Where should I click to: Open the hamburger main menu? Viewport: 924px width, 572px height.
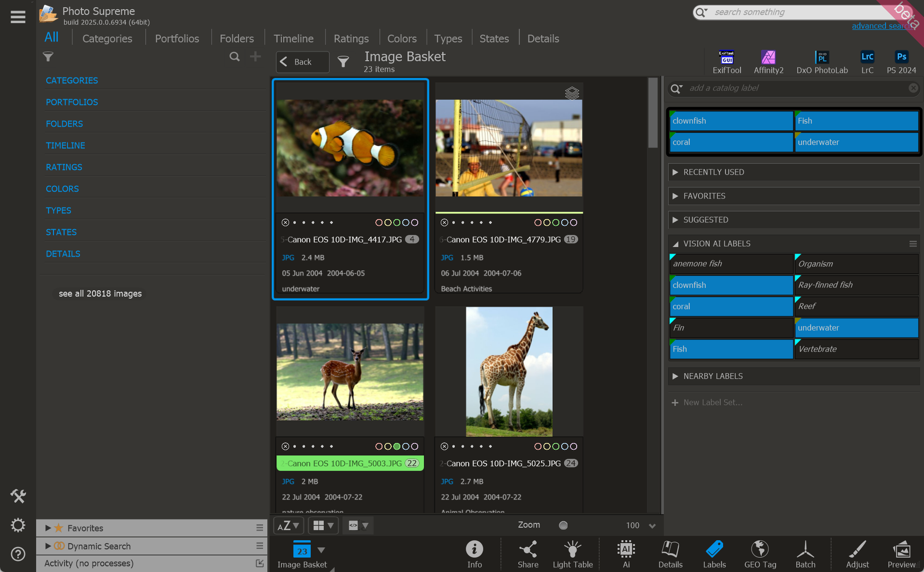(x=18, y=17)
